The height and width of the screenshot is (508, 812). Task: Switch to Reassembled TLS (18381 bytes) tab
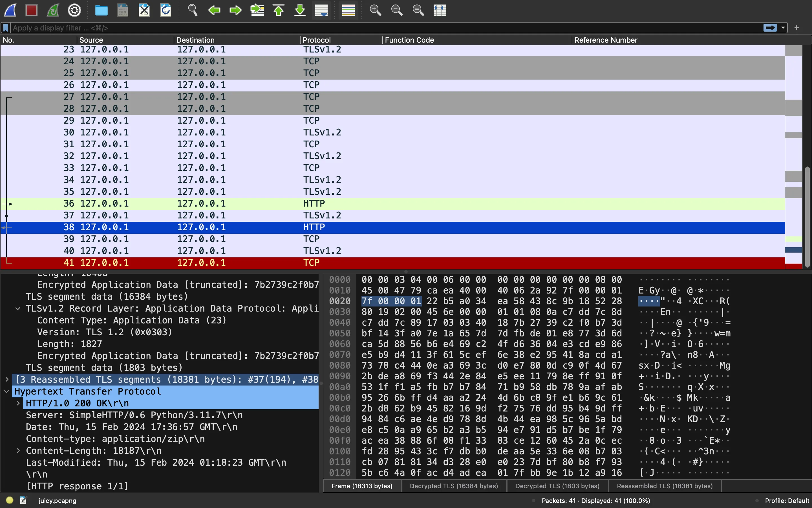point(665,486)
